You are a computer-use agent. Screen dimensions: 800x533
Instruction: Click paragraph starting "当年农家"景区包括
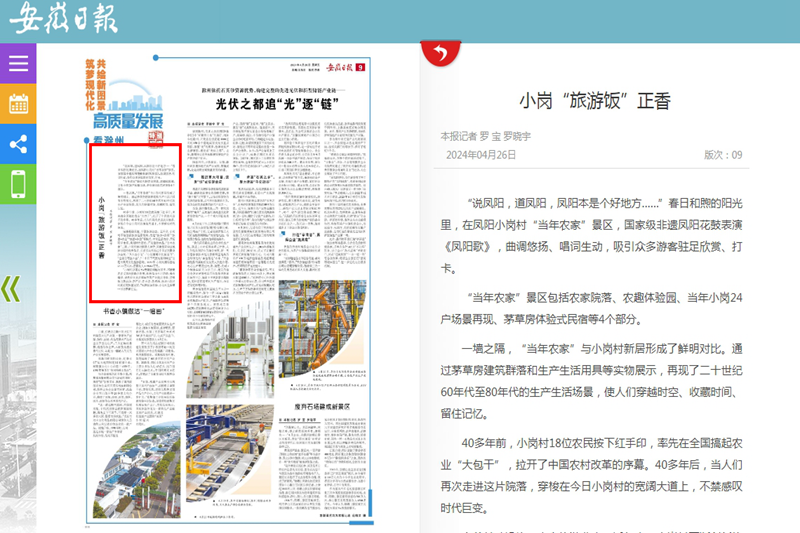pyautogui.click(x=592, y=309)
